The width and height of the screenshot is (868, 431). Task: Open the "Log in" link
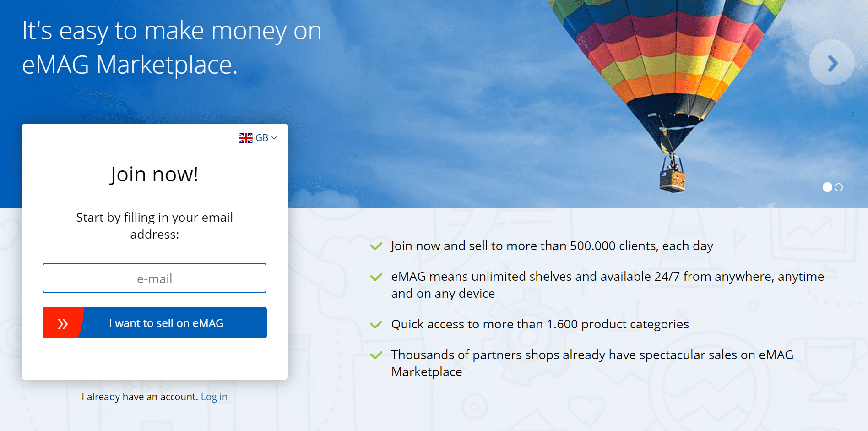[x=214, y=397]
